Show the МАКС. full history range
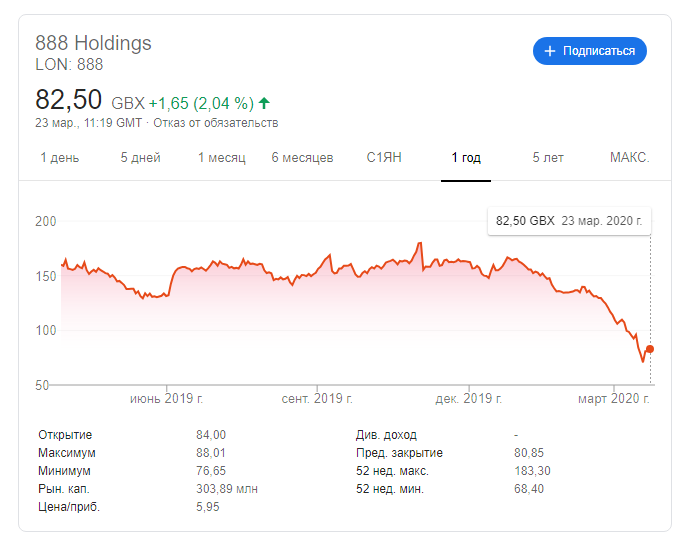This screenshot has width=682, height=545. (629, 158)
